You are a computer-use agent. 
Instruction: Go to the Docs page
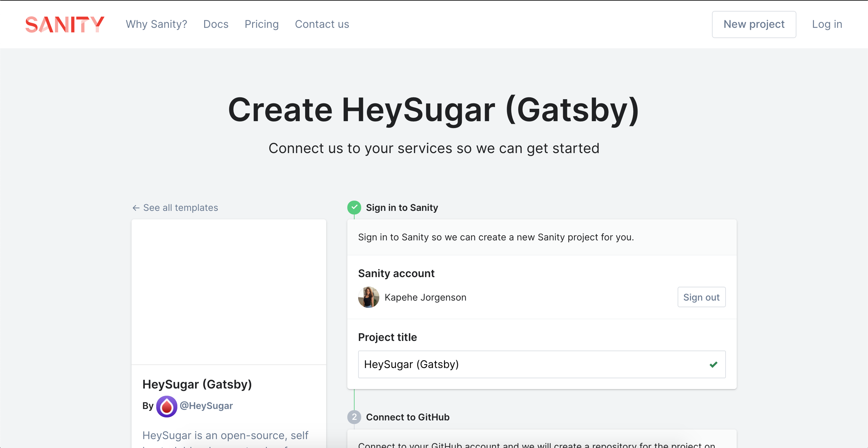pyautogui.click(x=216, y=24)
